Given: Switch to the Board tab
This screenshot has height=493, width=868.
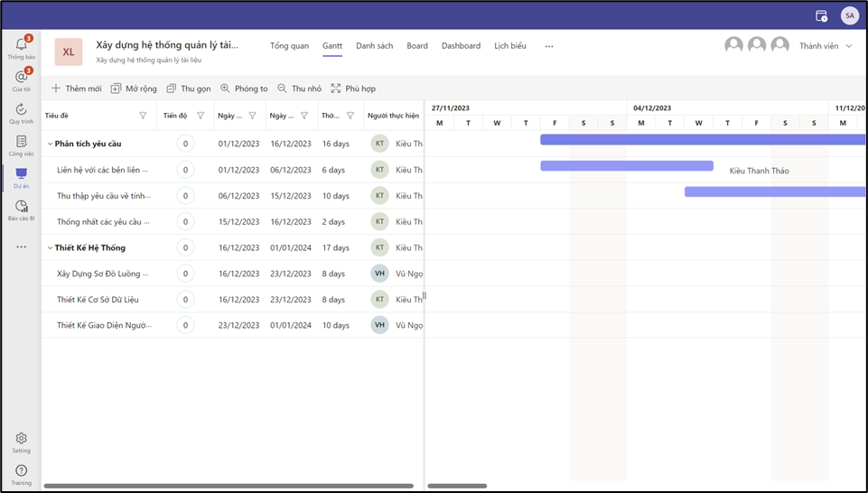Looking at the screenshot, I should [416, 46].
